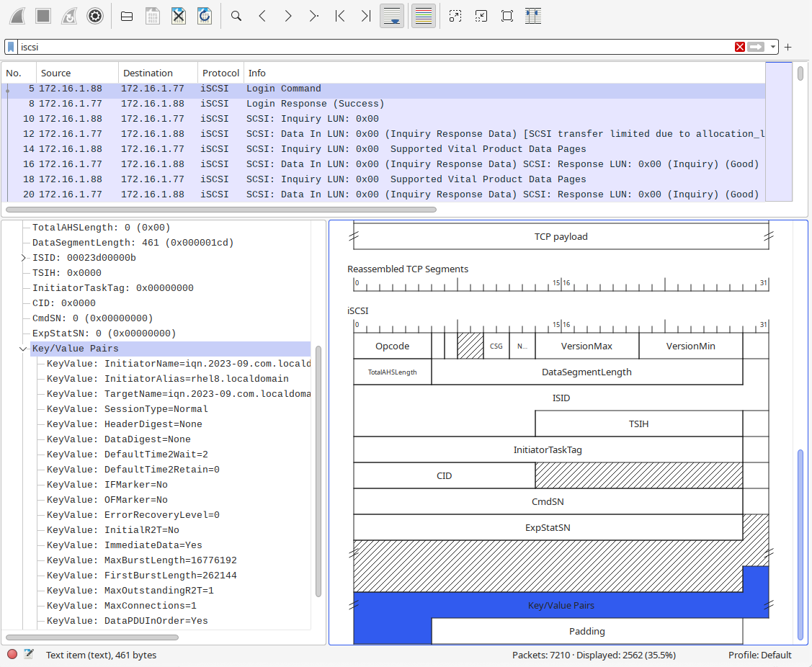This screenshot has width=812, height=667.
Task: Select packet 12 Data In row
Action: tap(383, 133)
